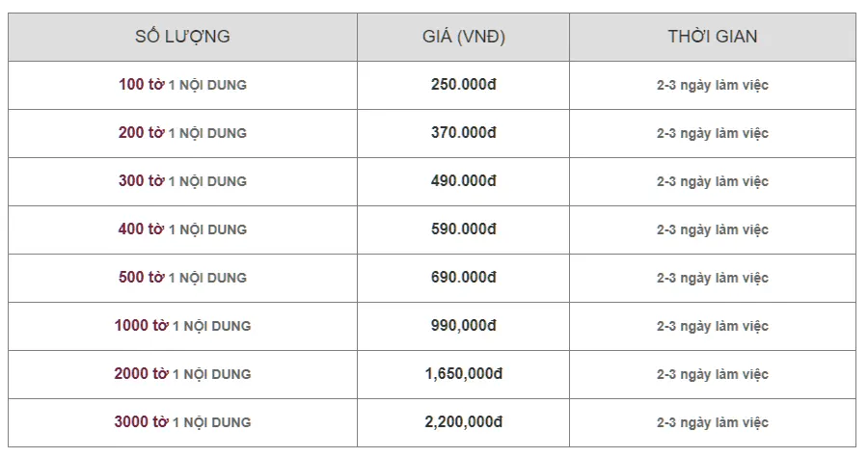Click the 590.000đ price
The width and height of the screenshot is (868, 458).
(x=463, y=229)
